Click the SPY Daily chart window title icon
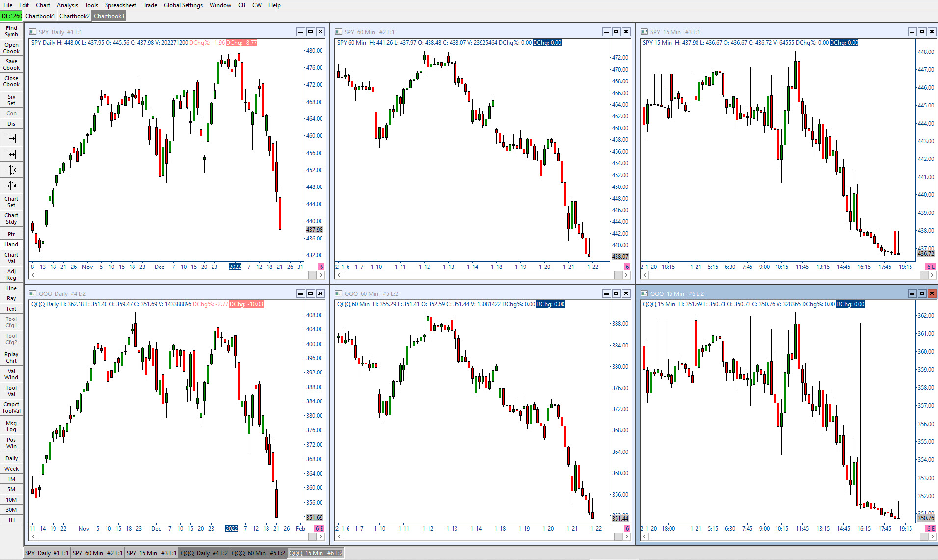Image resolution: width=938 pixels, height=560 pixels. point(33,32)
